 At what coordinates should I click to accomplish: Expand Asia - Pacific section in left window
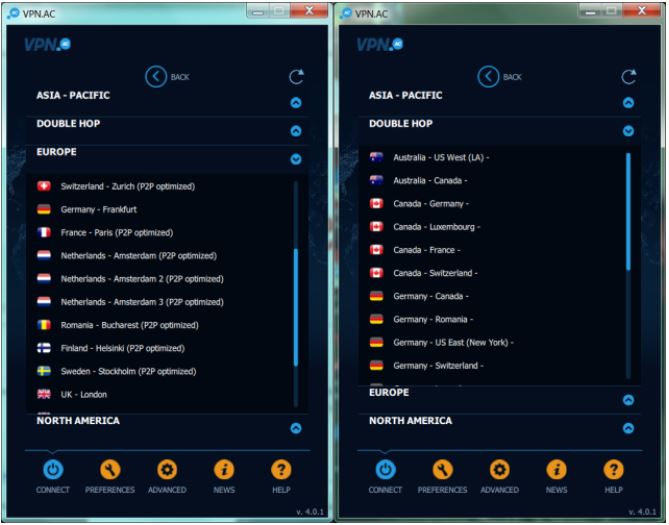(296, 102)
